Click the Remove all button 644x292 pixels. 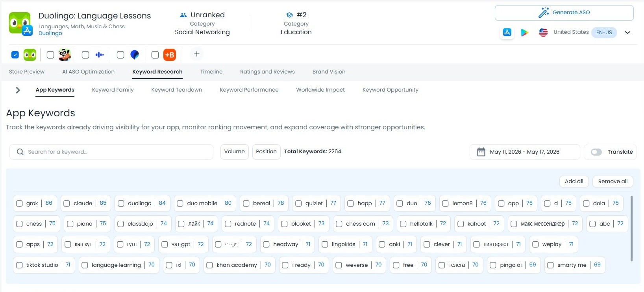(613, 181)
